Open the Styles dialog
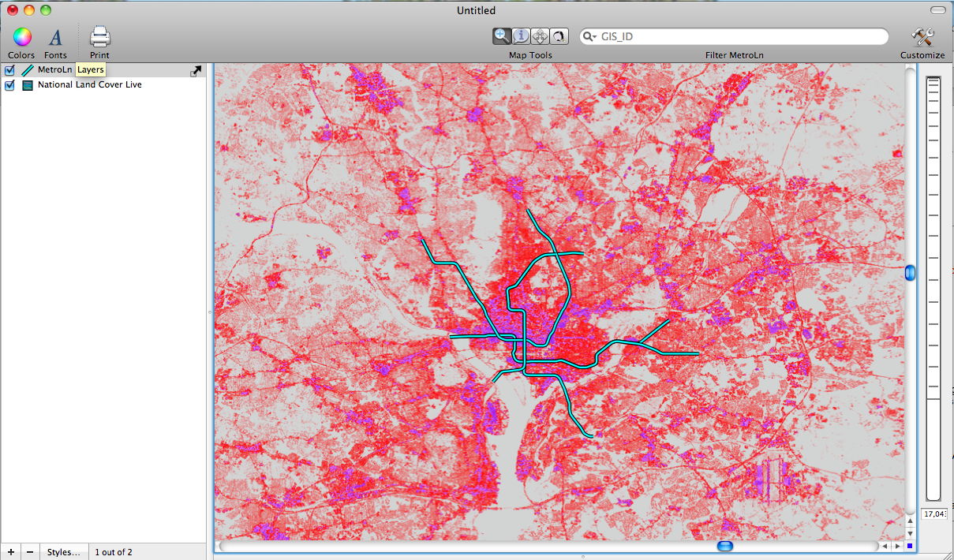954x560 pixels. click(x=63, y=551)
